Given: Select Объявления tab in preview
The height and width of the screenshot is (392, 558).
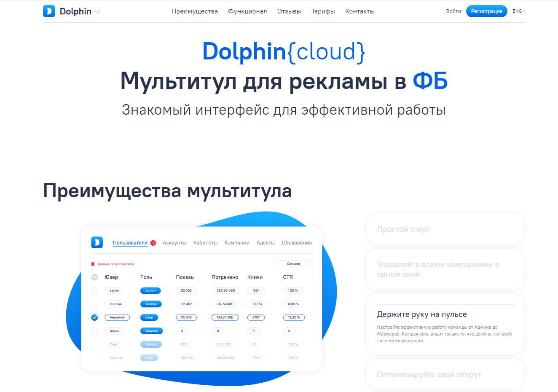Looking at the screenshot, I should pos(297,243).
